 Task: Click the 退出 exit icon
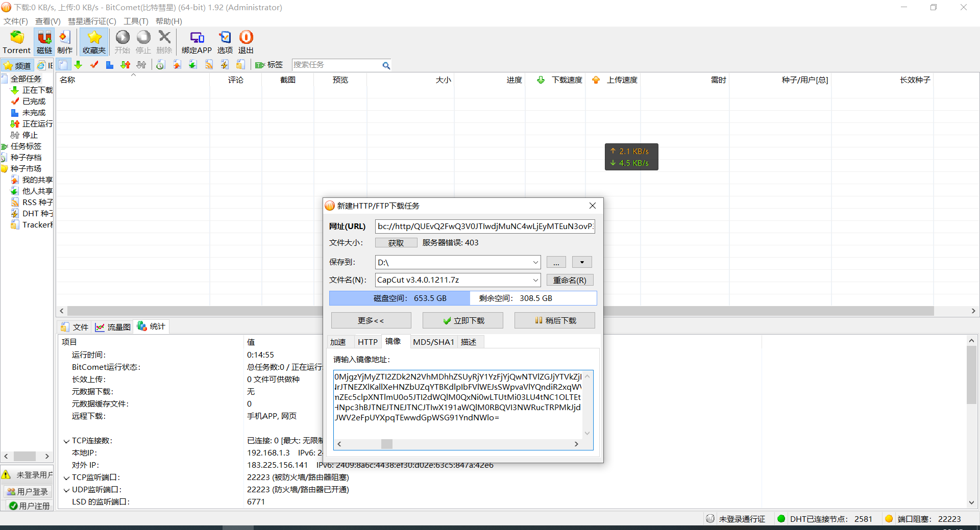[x=246, y=42]
